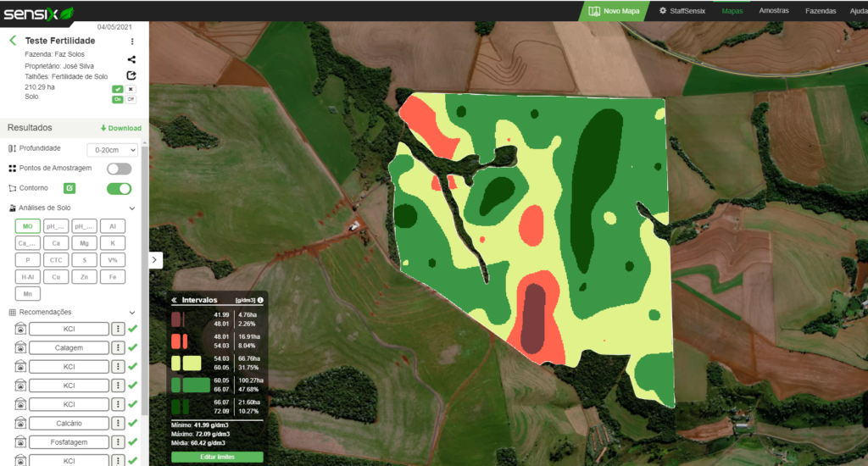Click the share icon in project header
Viewport: 868px width, 466px height.
tap(131, 59)
